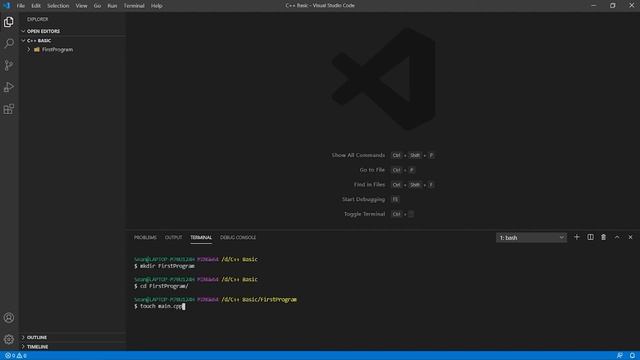Collapse the C++ BASIC workspace folder
The image size is (640, 360).
23,40
